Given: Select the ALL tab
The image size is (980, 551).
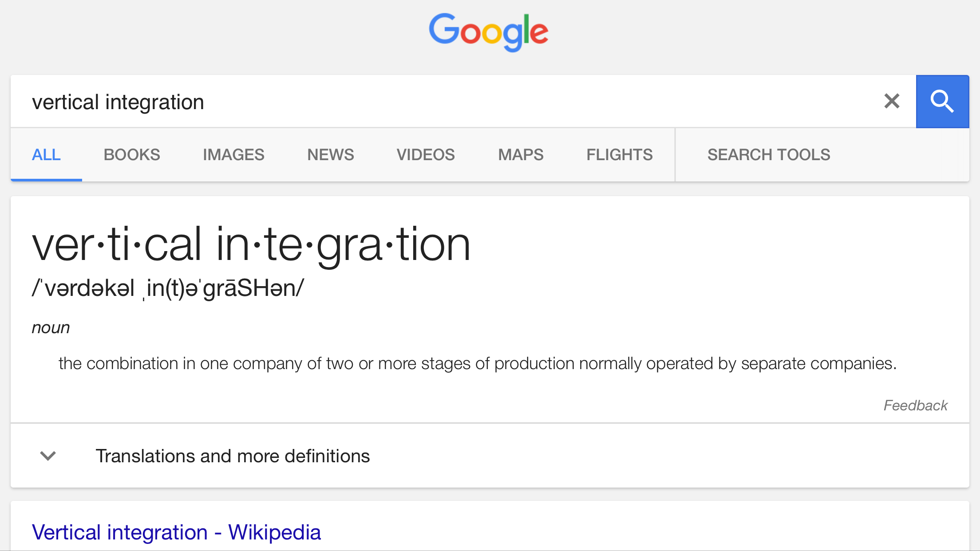Looking at the screenshot, I should [x=46, y=155].
